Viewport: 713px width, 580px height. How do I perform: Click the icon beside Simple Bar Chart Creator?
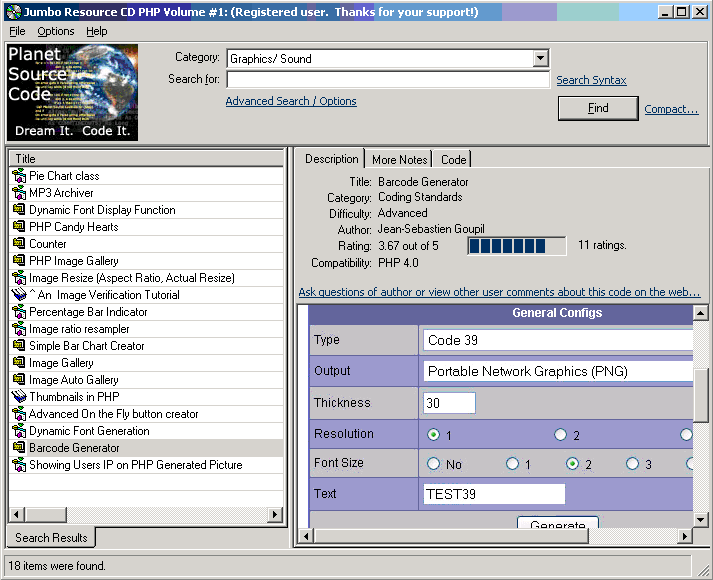pyautogui.click(x=19, y=345)
